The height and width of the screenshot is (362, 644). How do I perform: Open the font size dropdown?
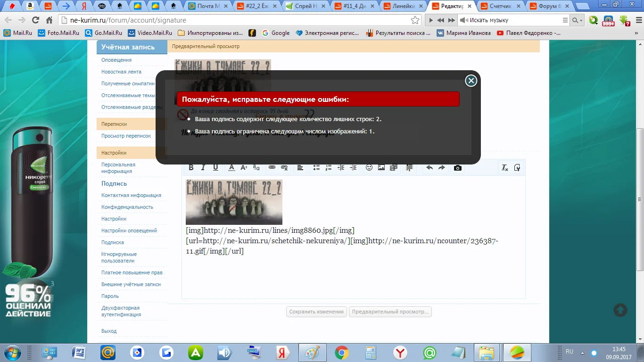click(x=244, y=167)
